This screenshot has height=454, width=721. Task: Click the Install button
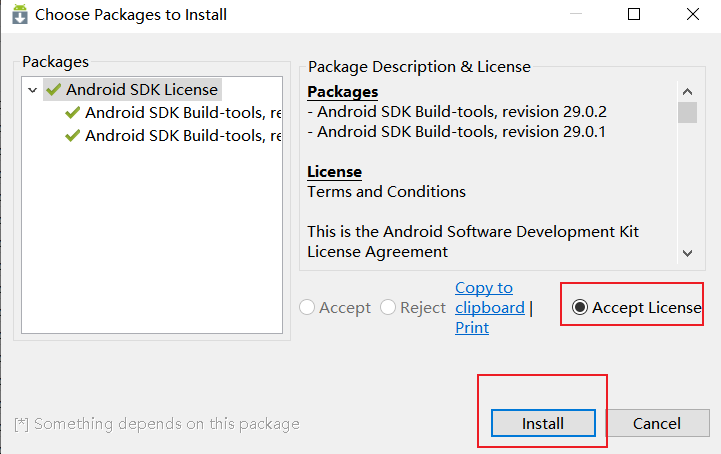(543, 423)
